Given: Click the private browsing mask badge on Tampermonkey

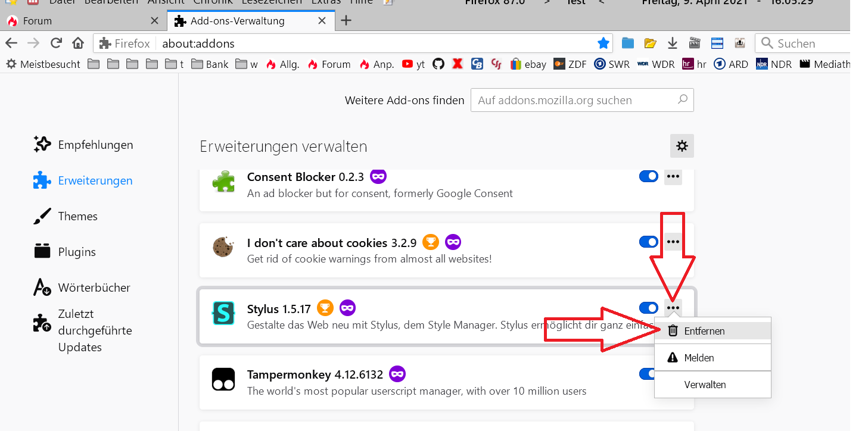Looking at the screenshot, I should coord(397,374).
